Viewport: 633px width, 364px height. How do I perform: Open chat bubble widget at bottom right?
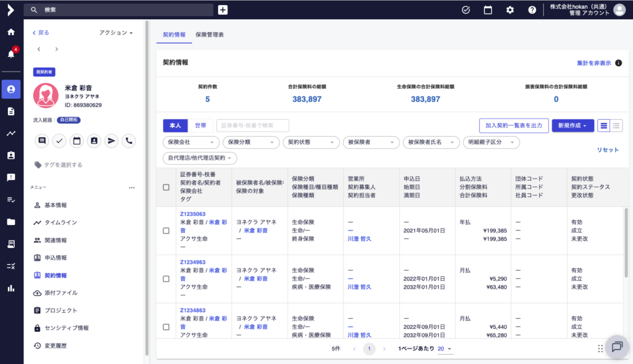[x=616, y=347]
